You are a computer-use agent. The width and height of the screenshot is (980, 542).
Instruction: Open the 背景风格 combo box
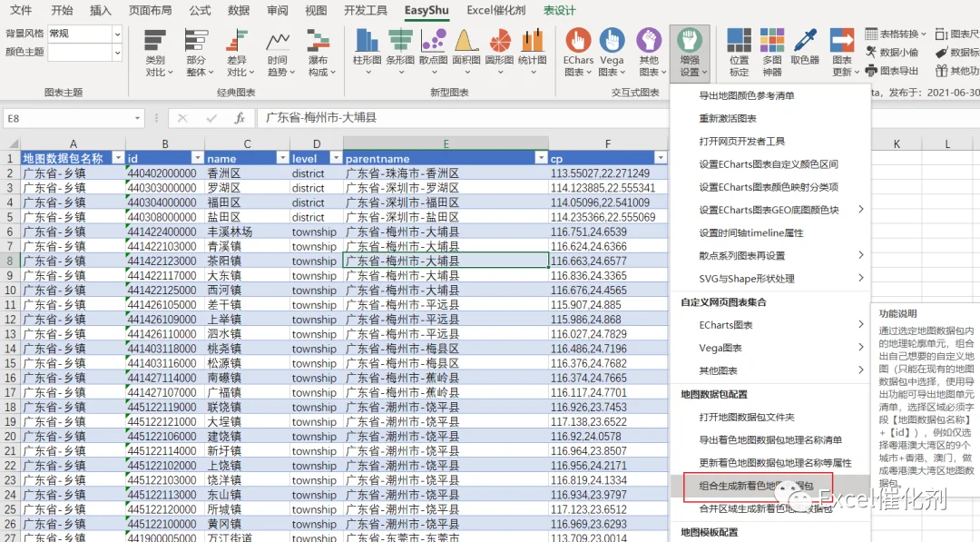(84, 34)
